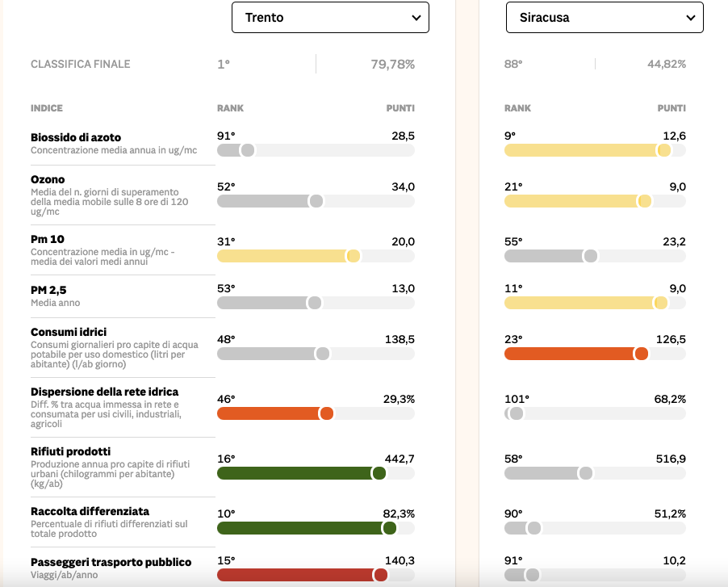Image resolution: width=728 pixels, height=587 pixels.
Task: Click Trento's Rifiuti prodotti green slider handle
Action: tap(379, 473)
